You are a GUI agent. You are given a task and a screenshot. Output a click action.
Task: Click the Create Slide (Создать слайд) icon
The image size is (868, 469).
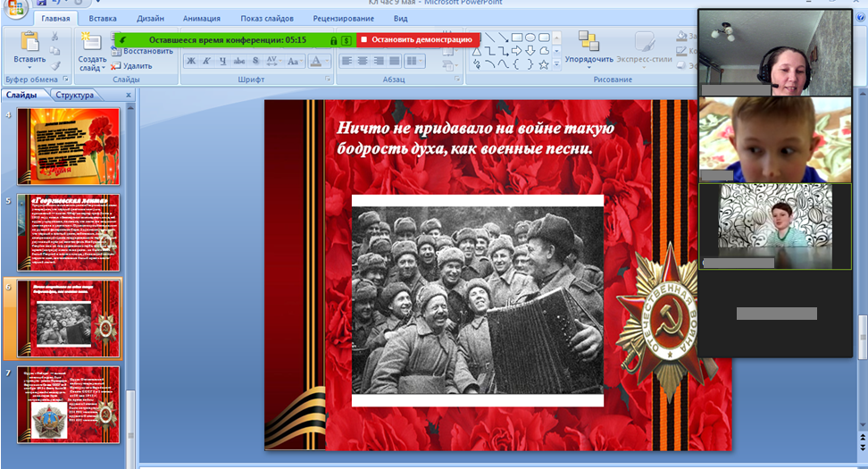tap(91, 43)
